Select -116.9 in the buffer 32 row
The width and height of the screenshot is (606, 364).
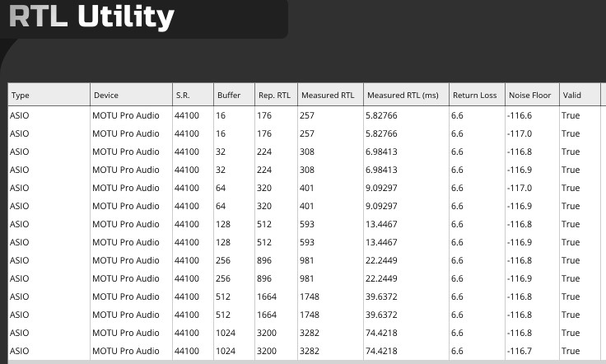pyautogui.click(x=520, y=170)
